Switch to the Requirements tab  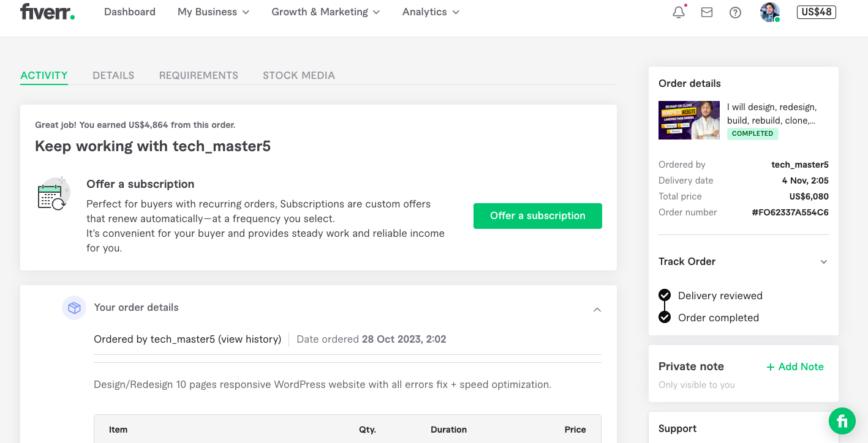pyautogui.click(x=198, y=75)
